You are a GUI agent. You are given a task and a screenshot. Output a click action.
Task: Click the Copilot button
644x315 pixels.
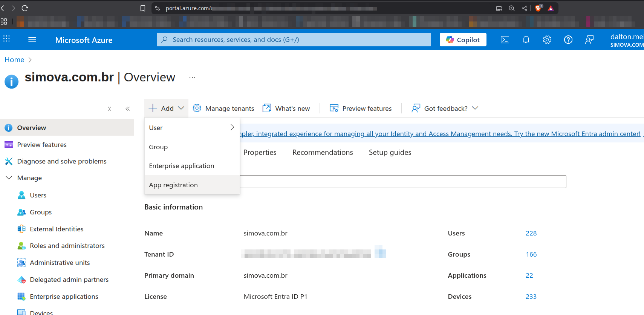click(463, 40)
